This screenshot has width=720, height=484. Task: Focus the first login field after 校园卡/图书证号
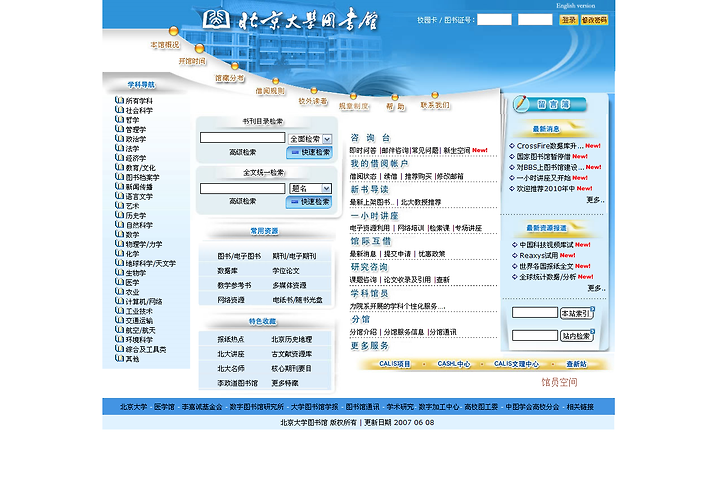click(494, 19)
